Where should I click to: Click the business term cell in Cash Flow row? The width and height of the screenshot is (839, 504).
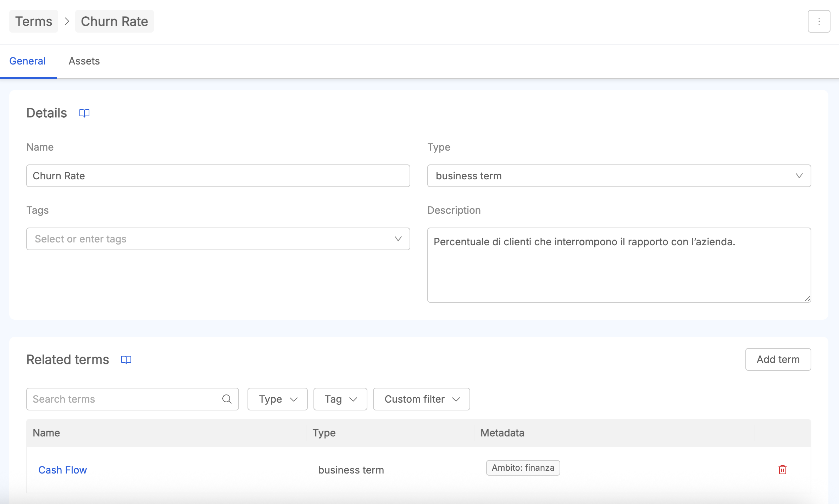[x=351, y=470]
